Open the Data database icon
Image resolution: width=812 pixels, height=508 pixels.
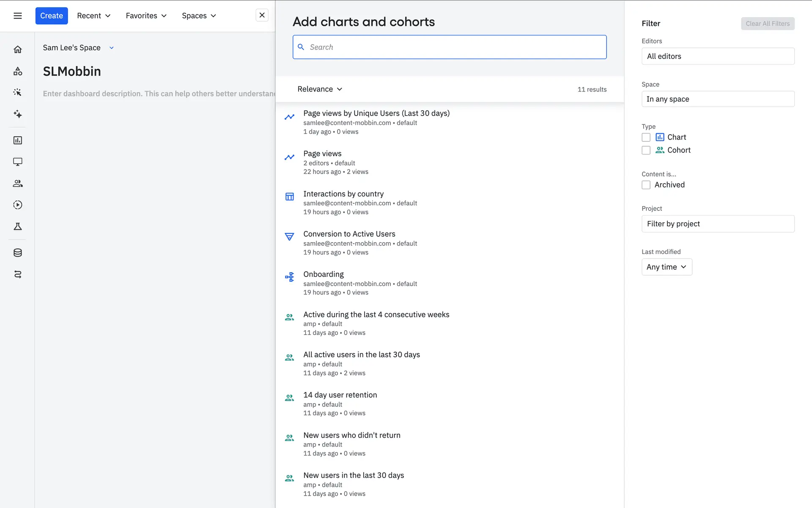[x=17, y=253]
